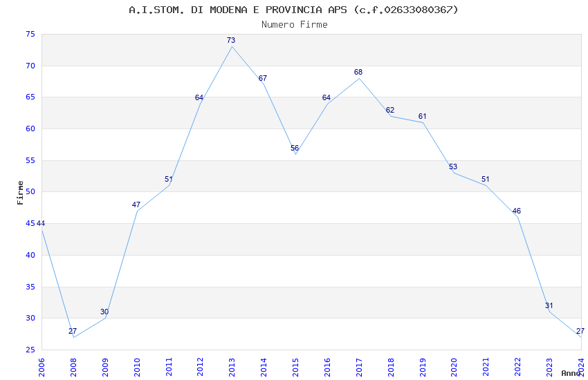This screenshot has height=380, width=588.
Task: Select y-axis tick label 75
Action: [x=30, y=35]
